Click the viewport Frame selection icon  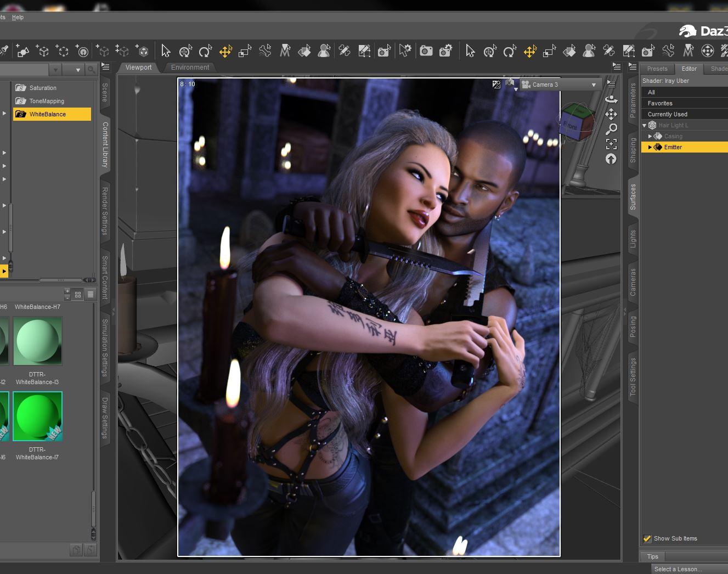click(611, 144)
